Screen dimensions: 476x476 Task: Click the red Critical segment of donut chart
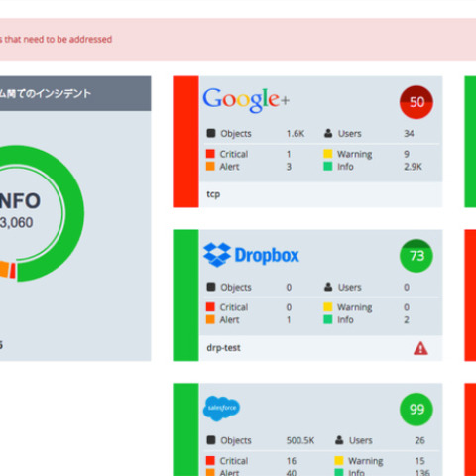click(13, 271)
